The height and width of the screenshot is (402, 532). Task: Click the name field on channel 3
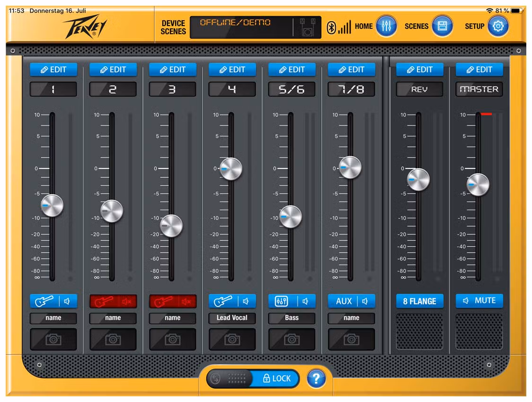[172, 318]
